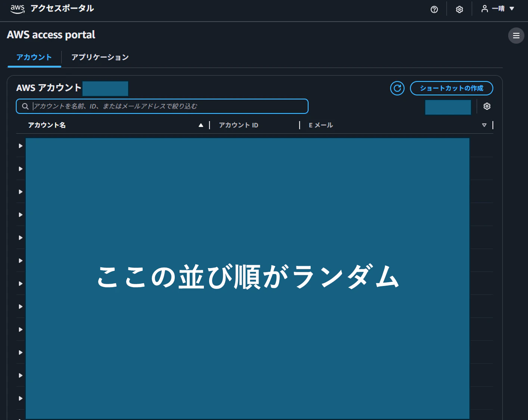
Task: Click the ascending sort arrow on アカウント名
Action: (x=201, y=125)
